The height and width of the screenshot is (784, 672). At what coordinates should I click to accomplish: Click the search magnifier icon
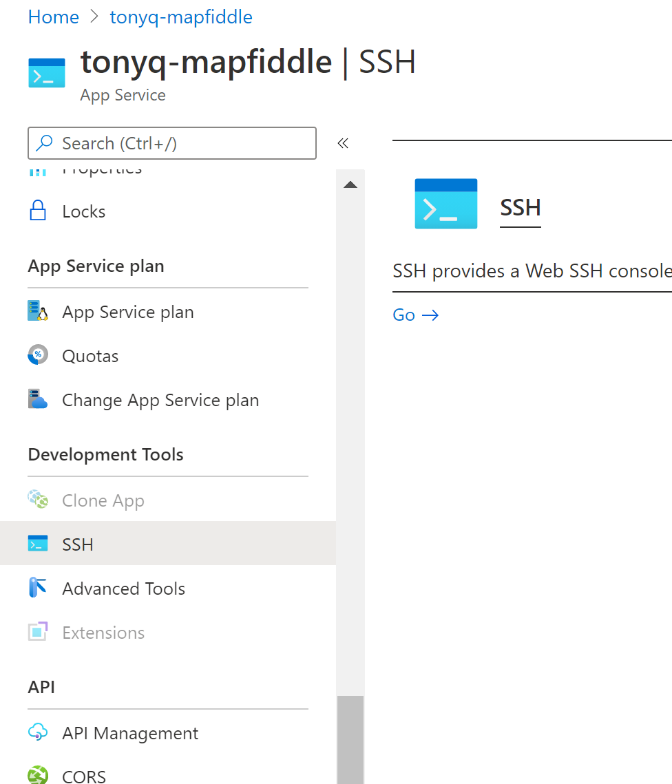pos(45,143)
